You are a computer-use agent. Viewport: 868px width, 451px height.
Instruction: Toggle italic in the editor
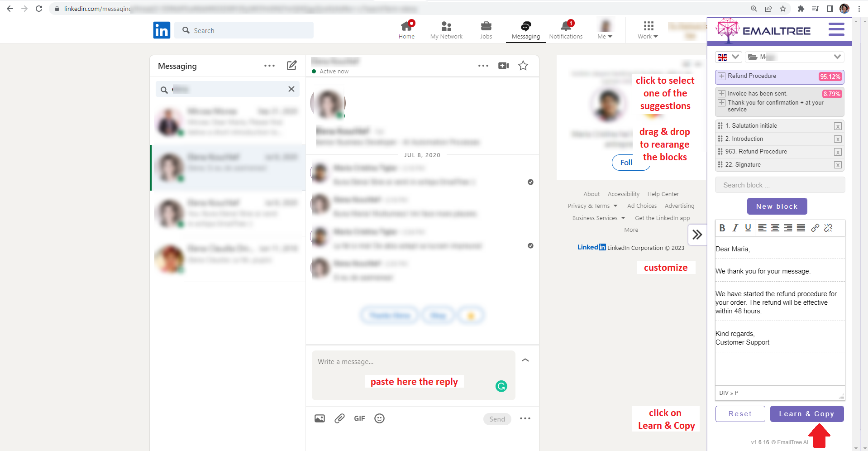(735, 228)
